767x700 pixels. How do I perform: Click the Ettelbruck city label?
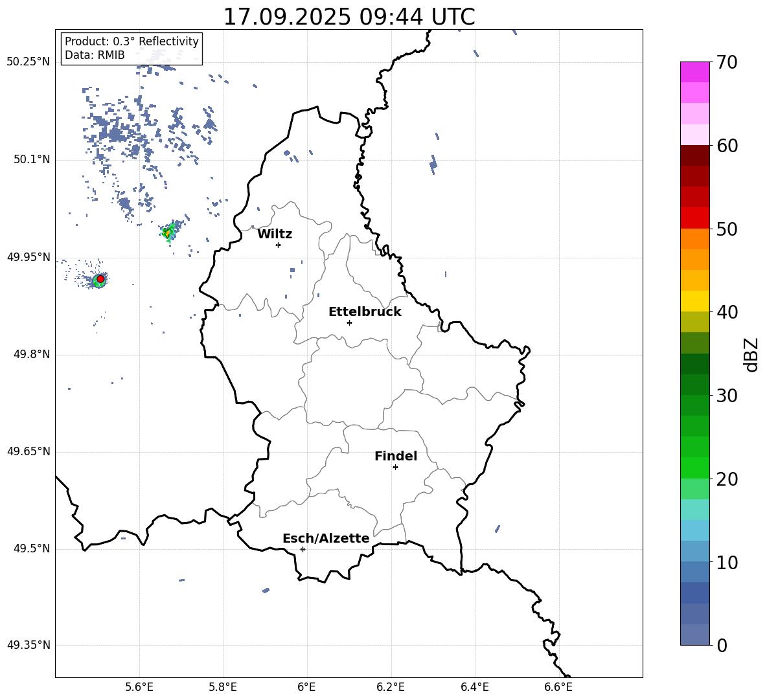point(365,312)
